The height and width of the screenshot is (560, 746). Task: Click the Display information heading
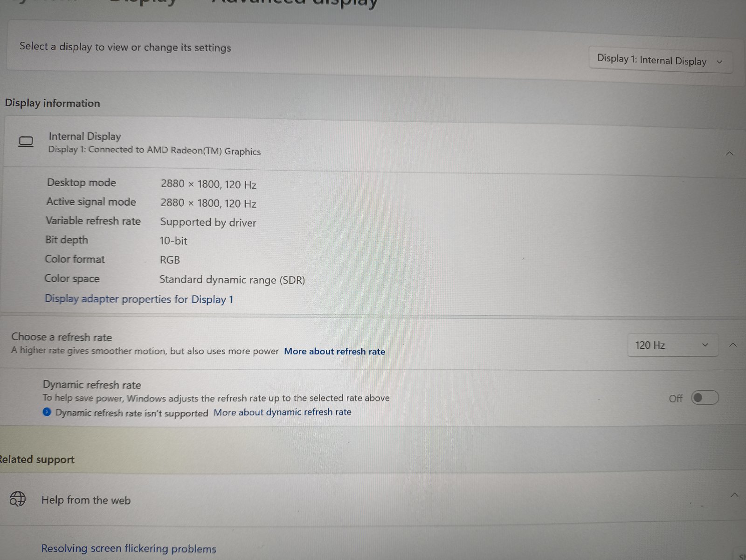pos(52,103)
